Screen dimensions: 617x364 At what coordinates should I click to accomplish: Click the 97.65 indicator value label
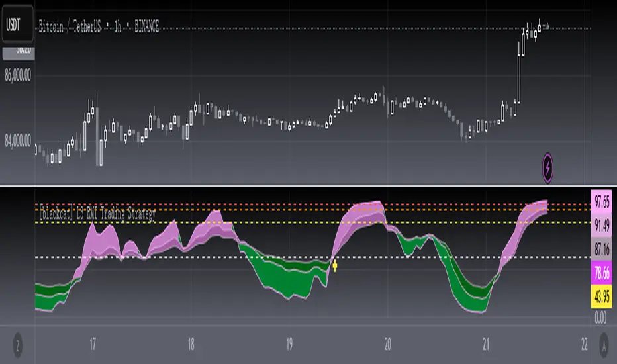(602, 203)
